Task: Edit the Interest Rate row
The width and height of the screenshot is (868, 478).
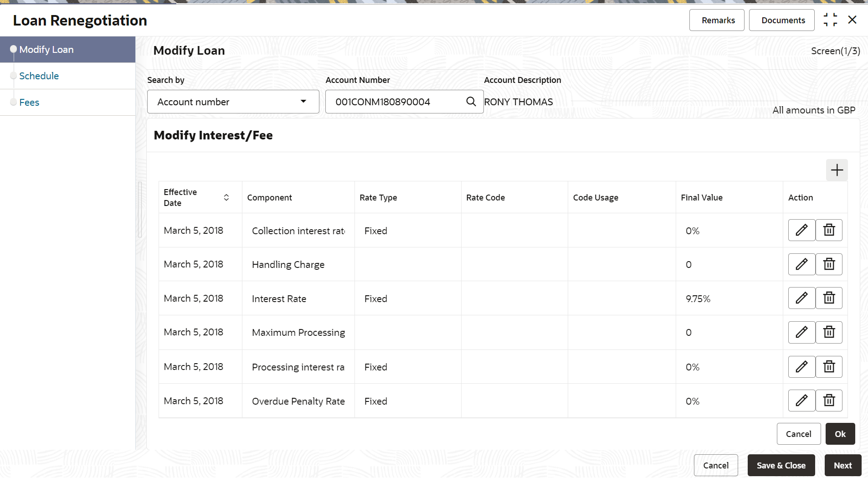Action: (x=801, y=298)
